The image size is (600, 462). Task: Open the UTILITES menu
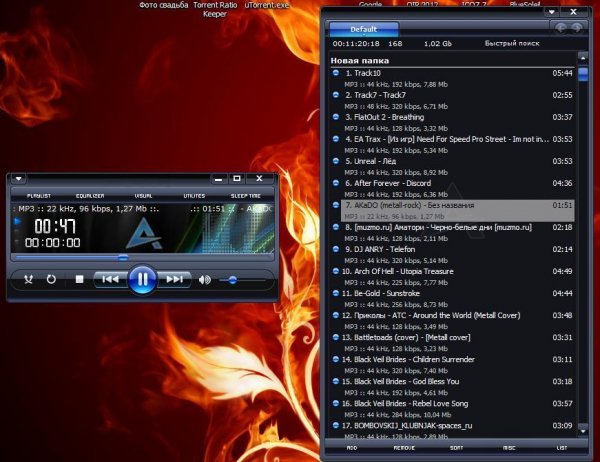194,196
